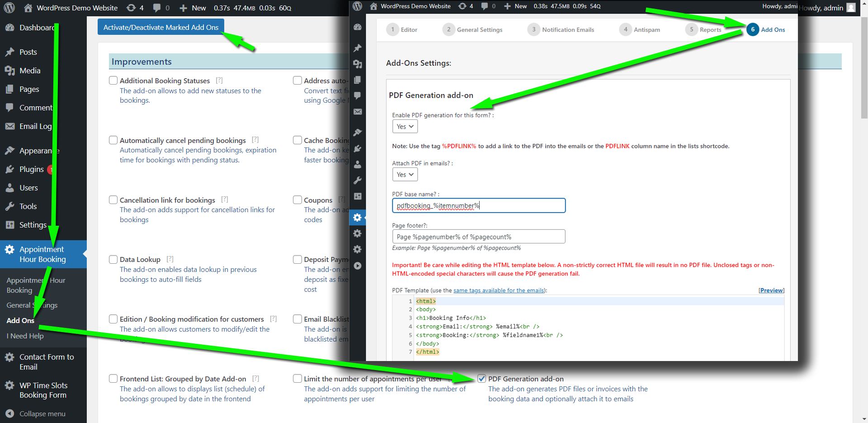Click help [?] next to Additional Booking Statuses
This screenshot has width=868, height=423.
(x=219, y=80)
